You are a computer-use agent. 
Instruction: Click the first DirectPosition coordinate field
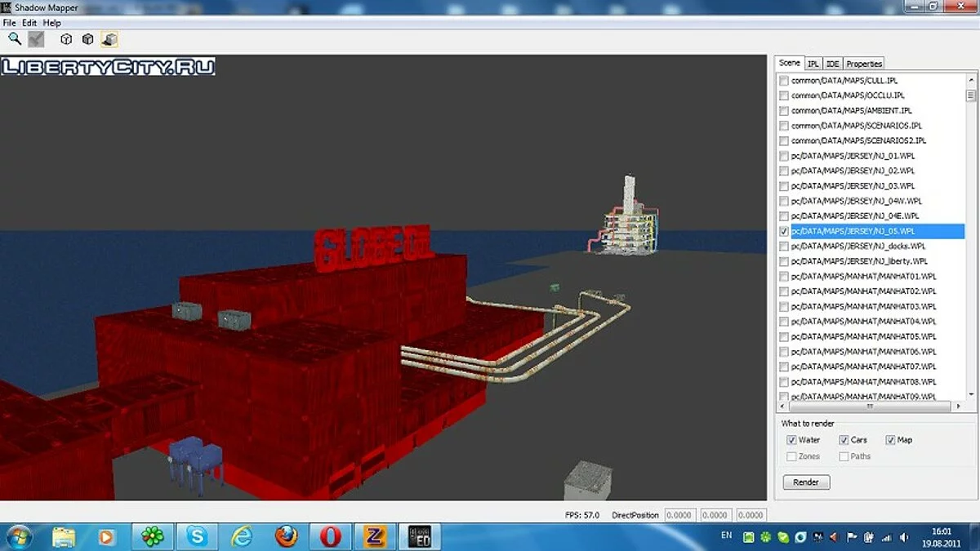tap(681, 515)
